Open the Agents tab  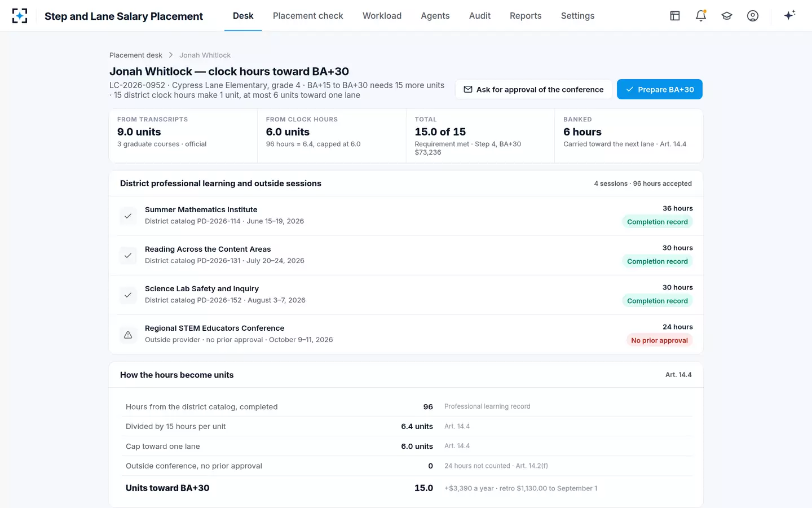[435, 16]
